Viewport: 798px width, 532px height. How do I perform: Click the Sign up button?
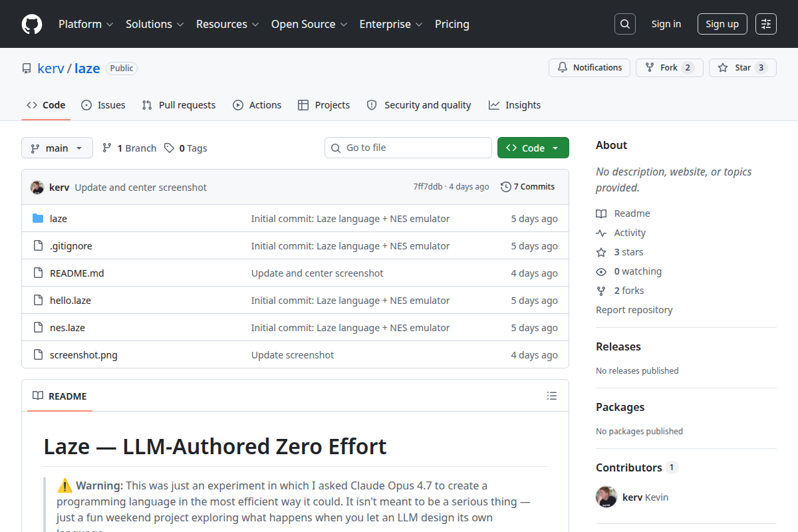(722, 24)
